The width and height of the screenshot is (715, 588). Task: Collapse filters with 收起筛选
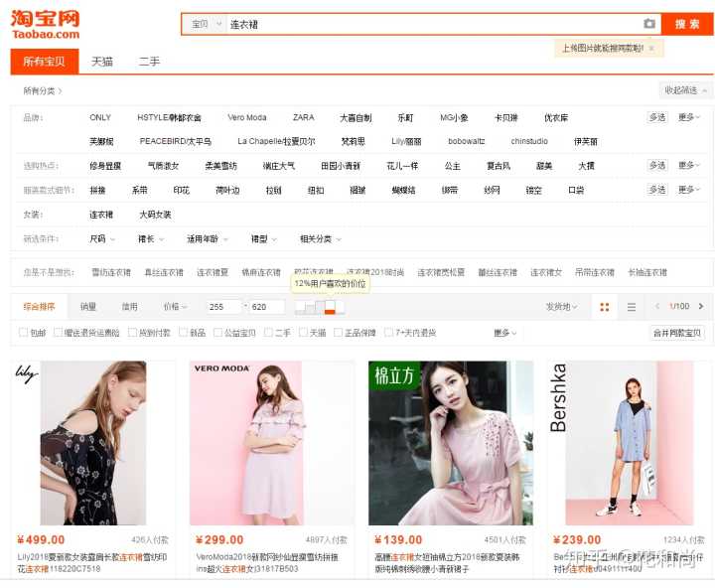click(686, 90)
